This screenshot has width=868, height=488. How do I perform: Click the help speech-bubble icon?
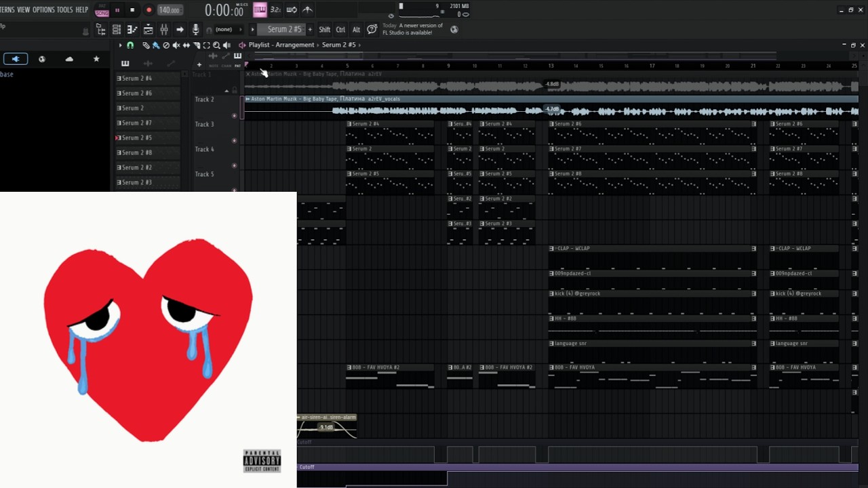coord(372,29)
